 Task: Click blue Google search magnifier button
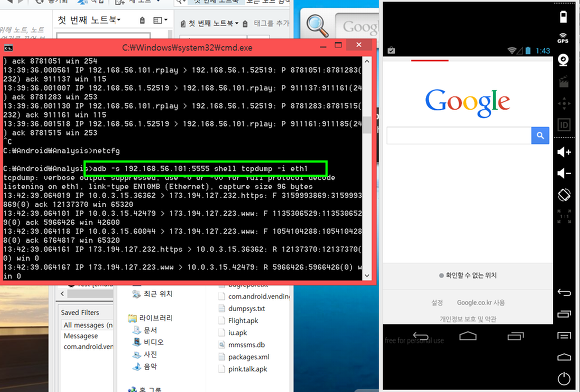[x=540, y=135]
